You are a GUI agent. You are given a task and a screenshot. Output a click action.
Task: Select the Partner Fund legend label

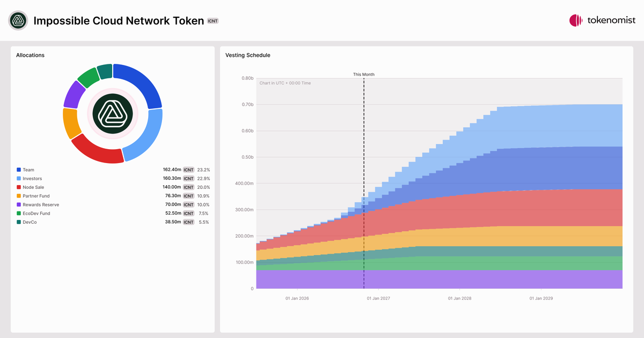[x=36, y=196]
